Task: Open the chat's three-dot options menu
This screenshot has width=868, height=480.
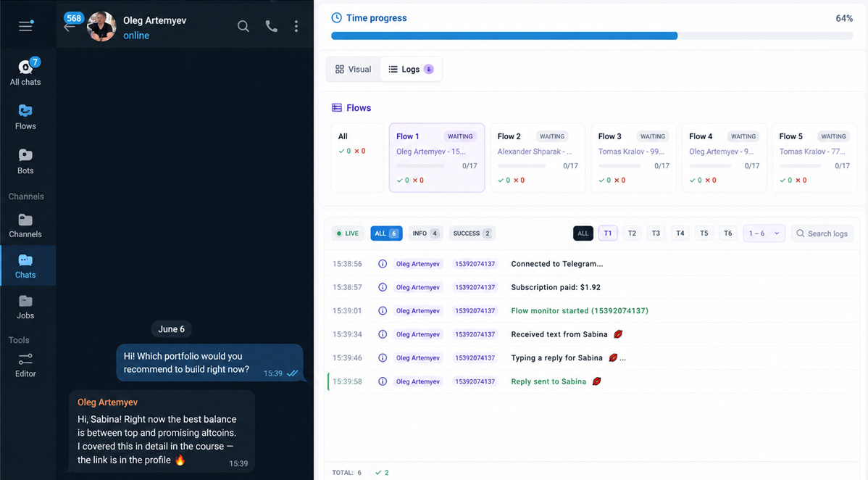Action: 296,26
